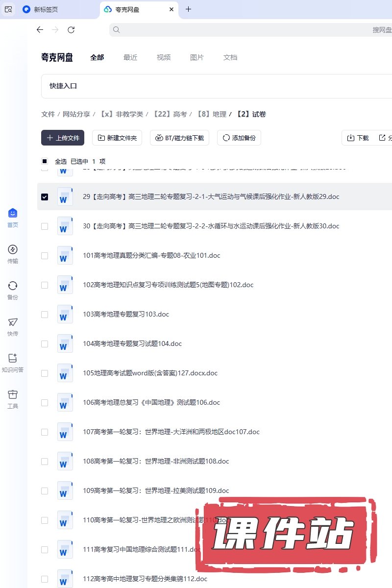
Task: Open the 知识问答 sidebar icon
Action: (x=13, y=359)
